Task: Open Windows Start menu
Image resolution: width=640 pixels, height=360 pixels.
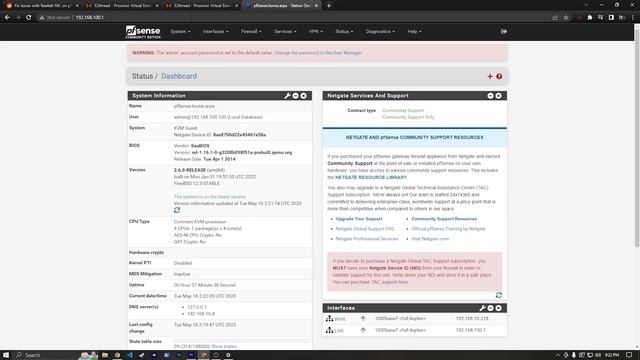Action: [x=6, y=355]
